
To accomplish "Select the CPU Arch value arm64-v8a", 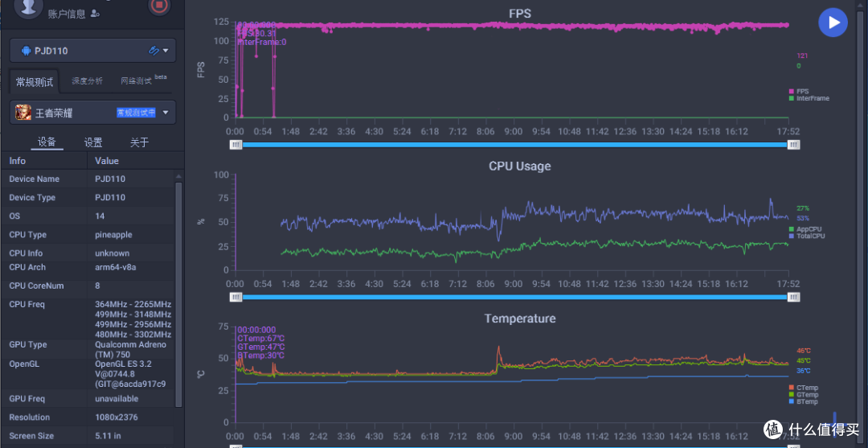I will point(116,267).
